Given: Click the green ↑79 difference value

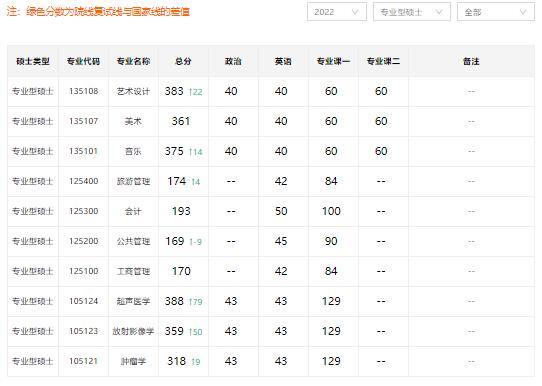Looking at the screenshot, I should pos(196,302).
